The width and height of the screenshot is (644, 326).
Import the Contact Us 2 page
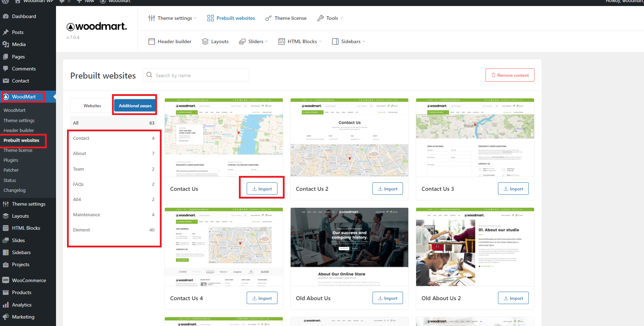388,189
